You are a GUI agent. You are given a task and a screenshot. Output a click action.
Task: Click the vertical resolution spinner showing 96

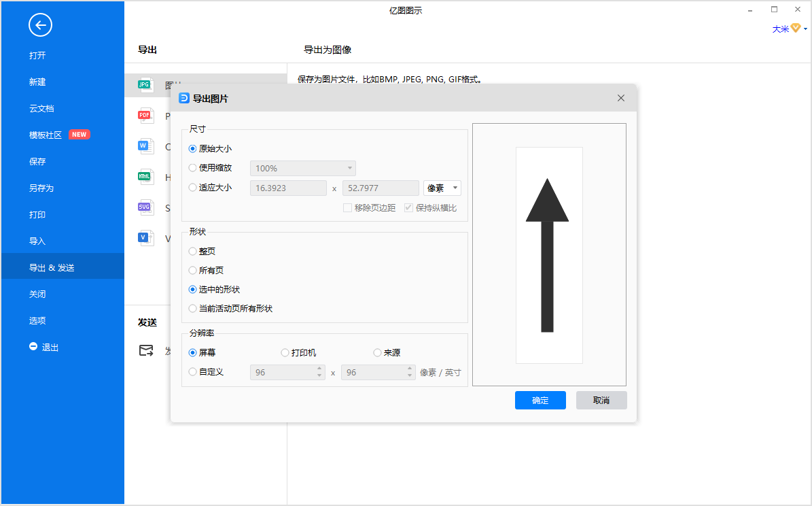tap(378, 372)
